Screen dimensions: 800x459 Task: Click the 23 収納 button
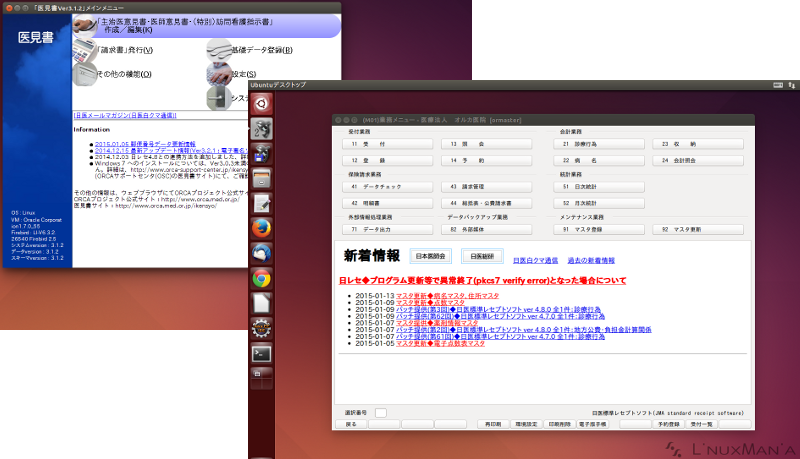click(x=698, y=144)
